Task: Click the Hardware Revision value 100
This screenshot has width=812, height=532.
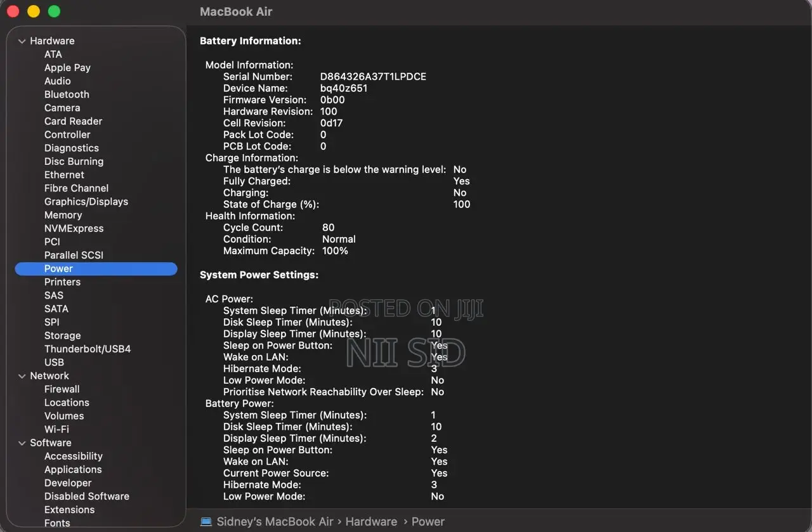Action: point(329,112)
